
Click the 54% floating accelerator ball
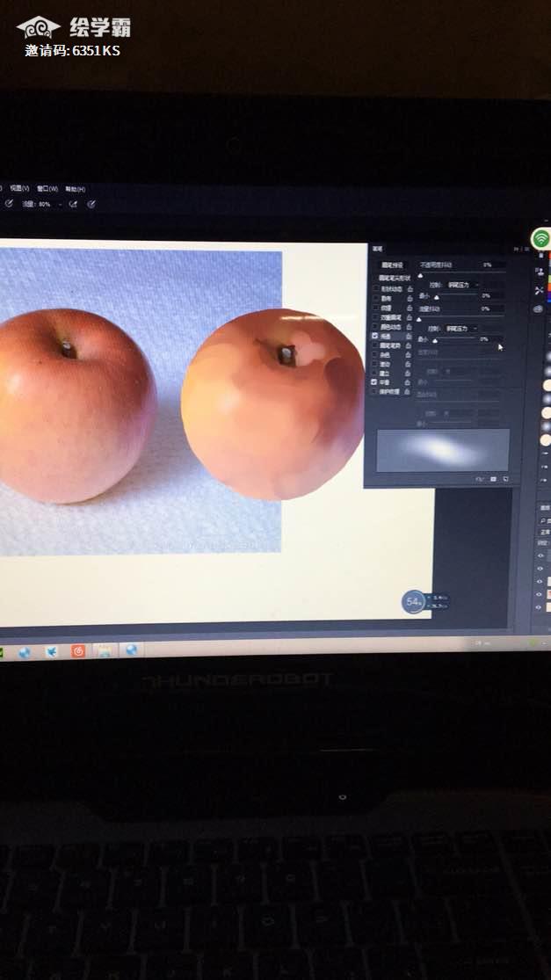click(x=414, y=602)
